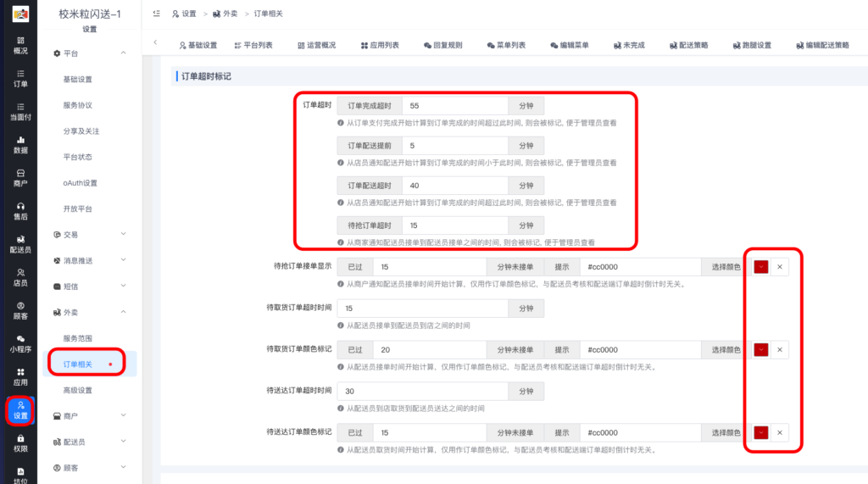Open the 设置 settings sidebar icon
This screenshot has width=868, height=484.
pos(20,410)
